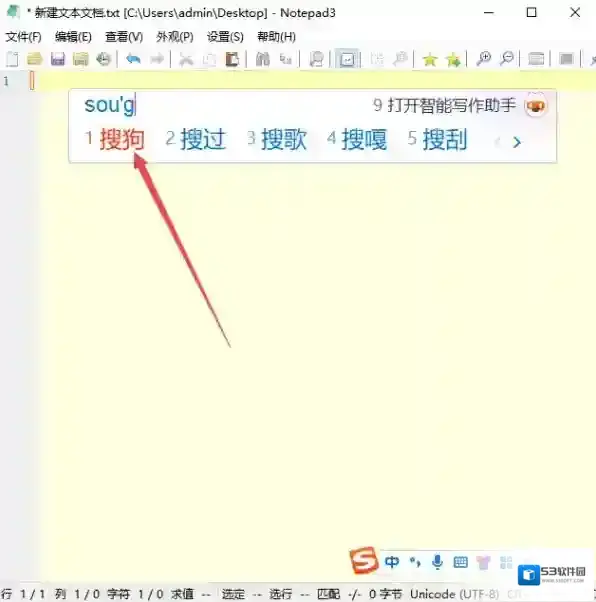This screenshot has width=596, height=602.
Task: Click the Zoom in magnifier icon
Action: point(483,59)
